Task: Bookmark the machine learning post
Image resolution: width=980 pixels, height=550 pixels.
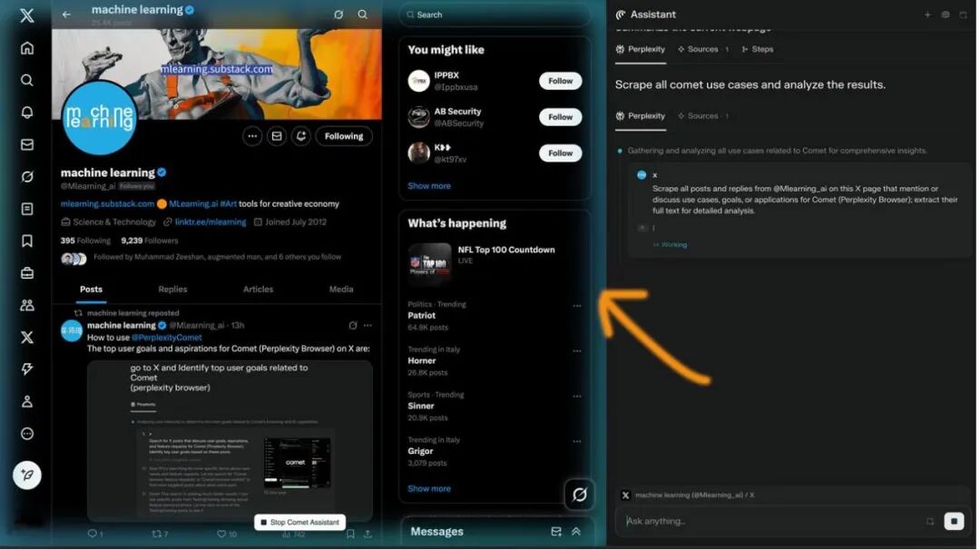Action: point(350,534)
